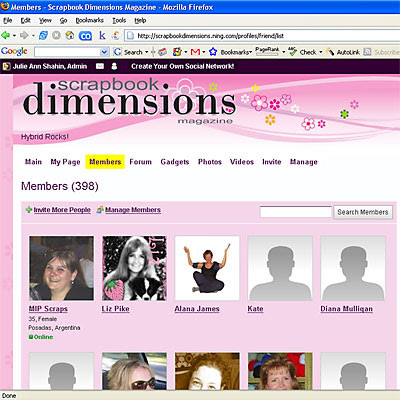Click the Subscribe feed icon
The height and width of the screenshot is (400, 400).
tap(367, 52)
